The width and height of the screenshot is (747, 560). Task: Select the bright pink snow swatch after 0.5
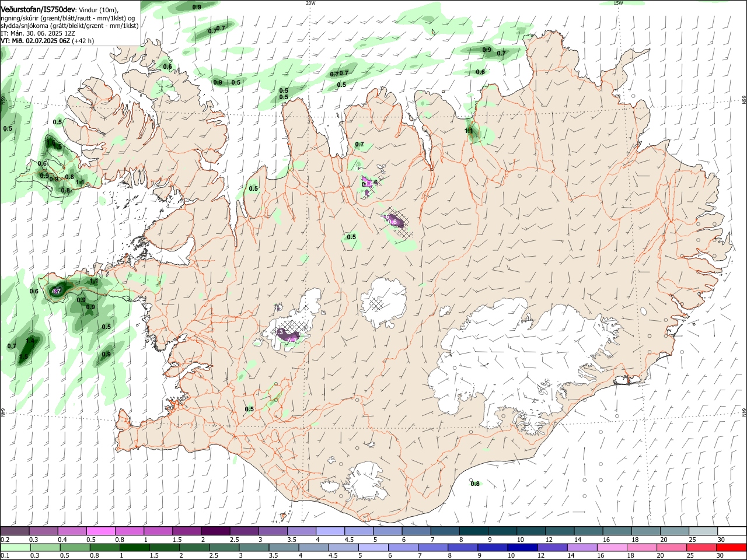coord(101,531)
